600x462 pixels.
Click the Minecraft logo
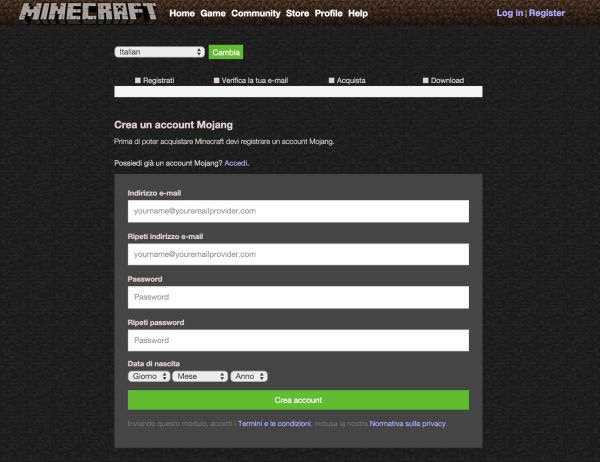(x=88, y=13)
